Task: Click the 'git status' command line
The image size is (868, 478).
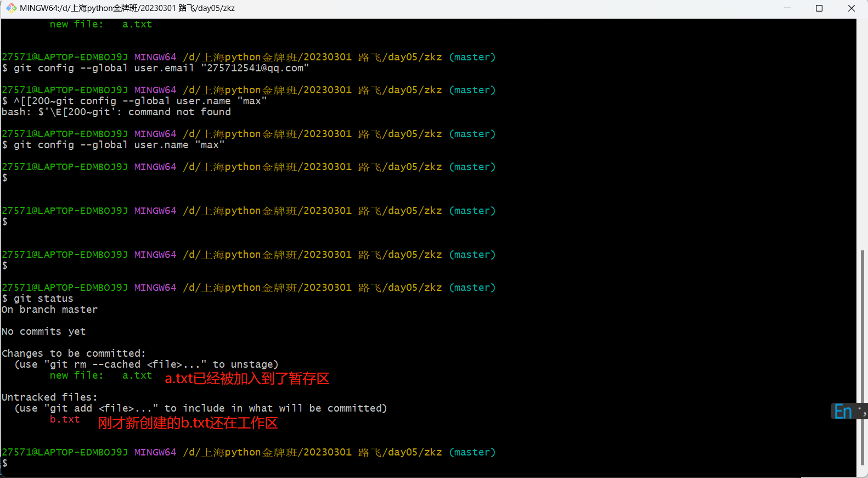Action: (37, 299)
